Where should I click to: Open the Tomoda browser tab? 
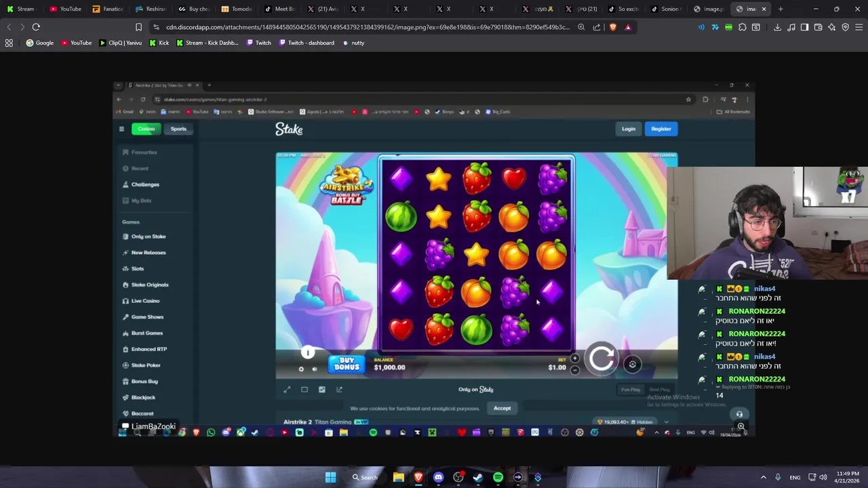(x=237, y=9)
